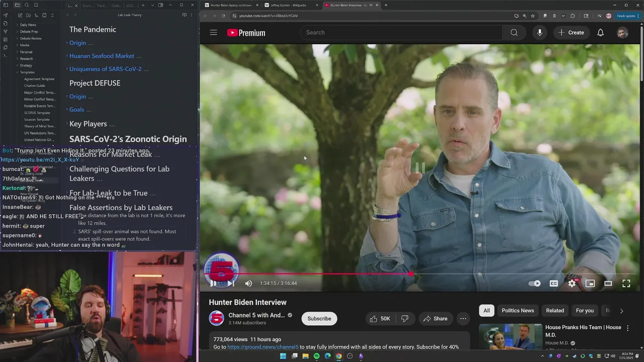Create a new folder in Obsidian explorer
The width and height of the screenshot is (644, 362).
point(28,15)
